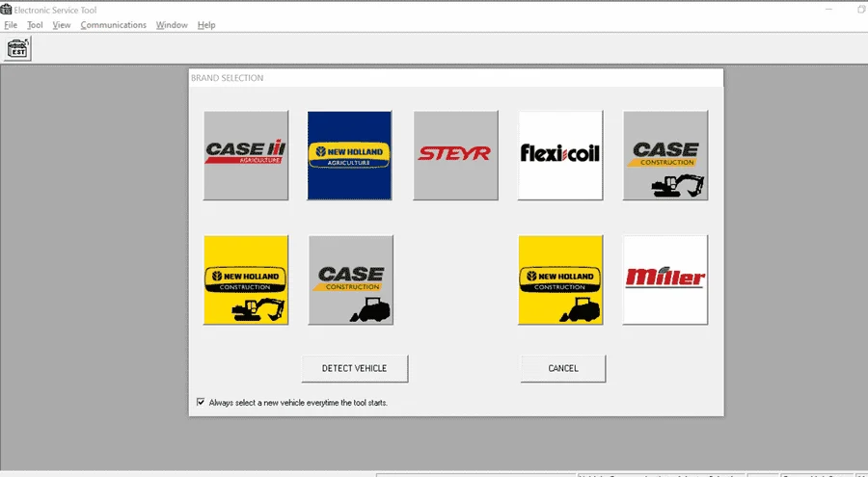Select the Case IH Agriculture brand
Image resolution: width=868 pixels, height=477 pixels.
point(246,155)
